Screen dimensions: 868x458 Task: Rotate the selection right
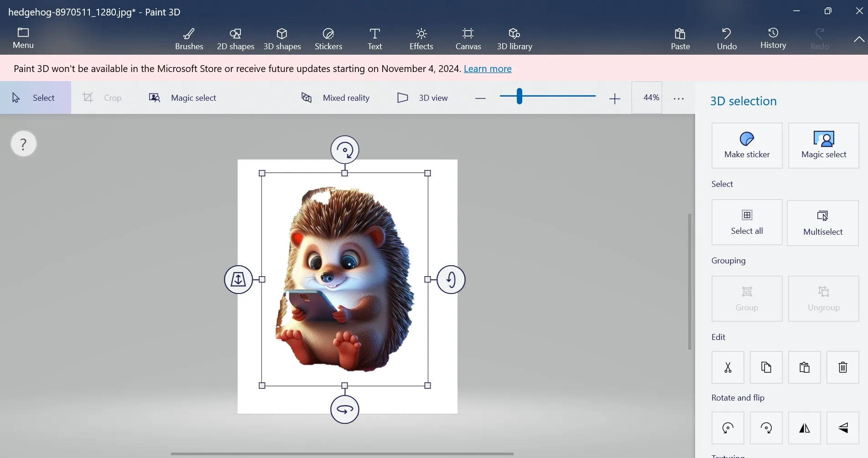click(x=766, y=427)
